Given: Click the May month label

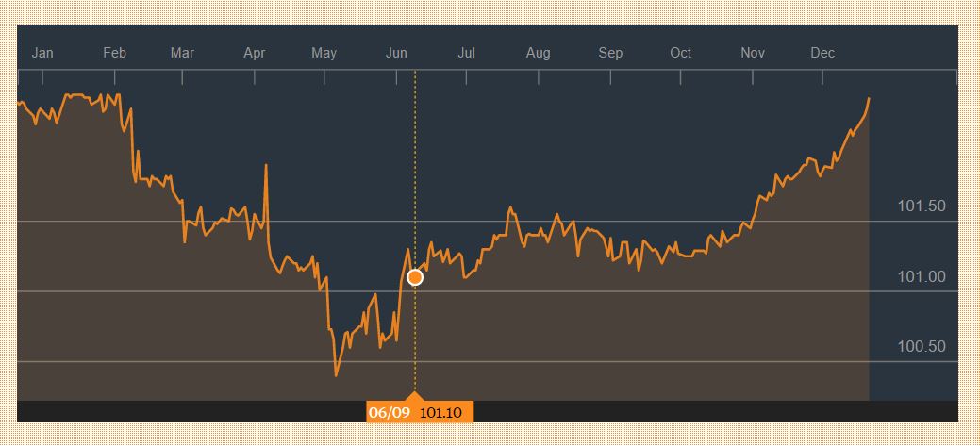Looking at the screenshot, I should (x=324, y=53).
